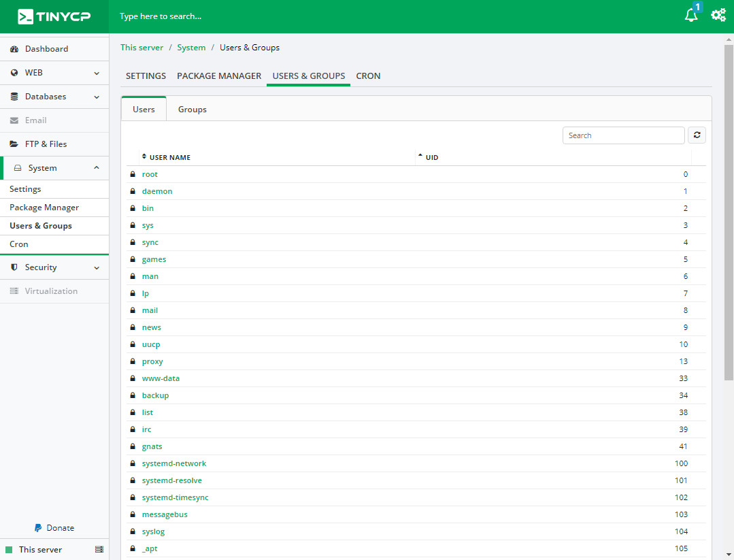Screen dimensions: 734x560
Task: Open the _apt user link
Action: [150, 548]
